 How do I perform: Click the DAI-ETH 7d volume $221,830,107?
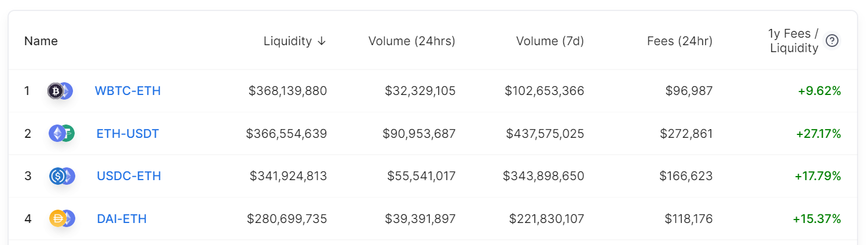click(x=547, y=218)
